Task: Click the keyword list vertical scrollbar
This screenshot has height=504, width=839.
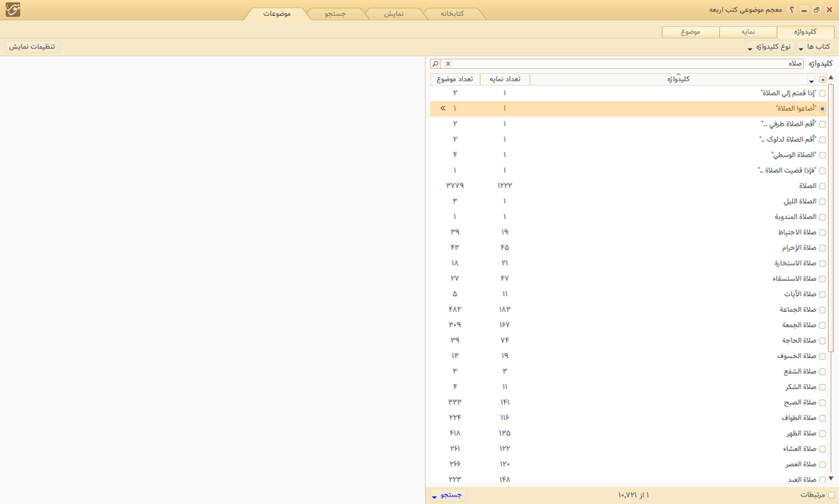Action: (831, 218)
